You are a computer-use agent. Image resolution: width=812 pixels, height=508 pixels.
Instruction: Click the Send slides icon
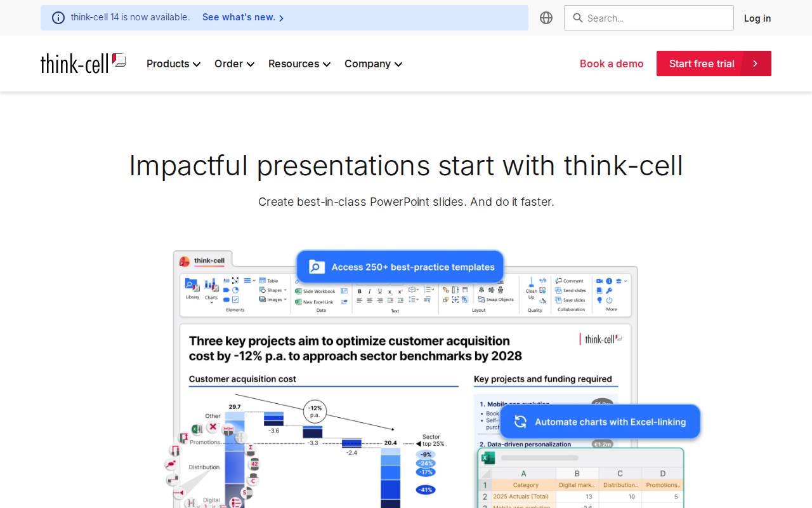click(559, 290)
